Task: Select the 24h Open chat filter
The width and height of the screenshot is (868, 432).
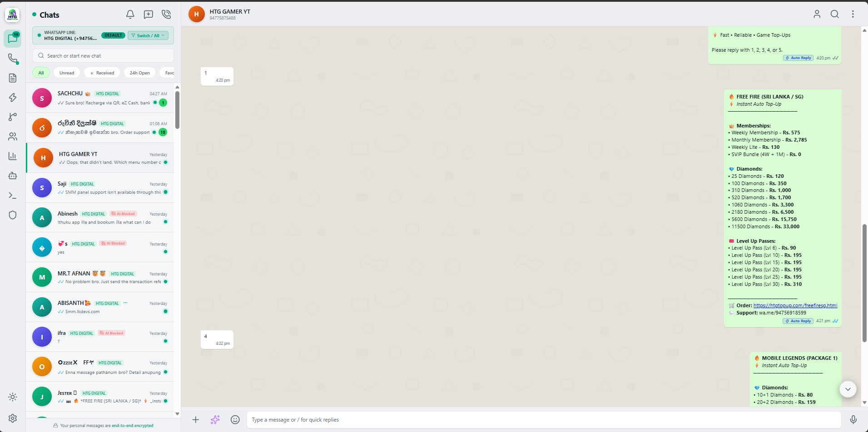Action: point(140,73)
